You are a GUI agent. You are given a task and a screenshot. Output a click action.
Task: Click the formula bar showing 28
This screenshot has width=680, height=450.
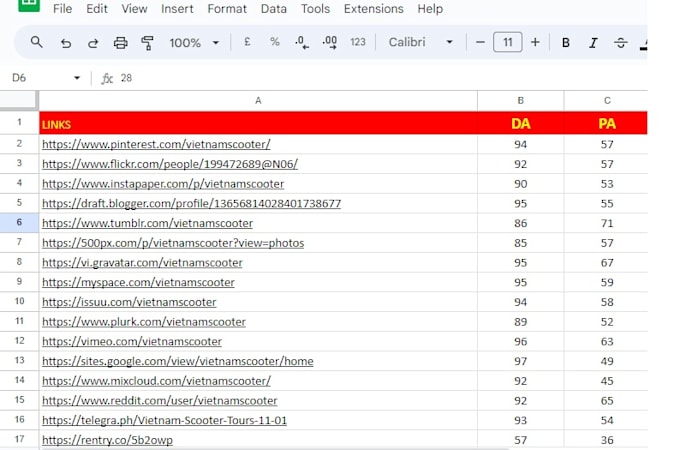click(382, 78)
